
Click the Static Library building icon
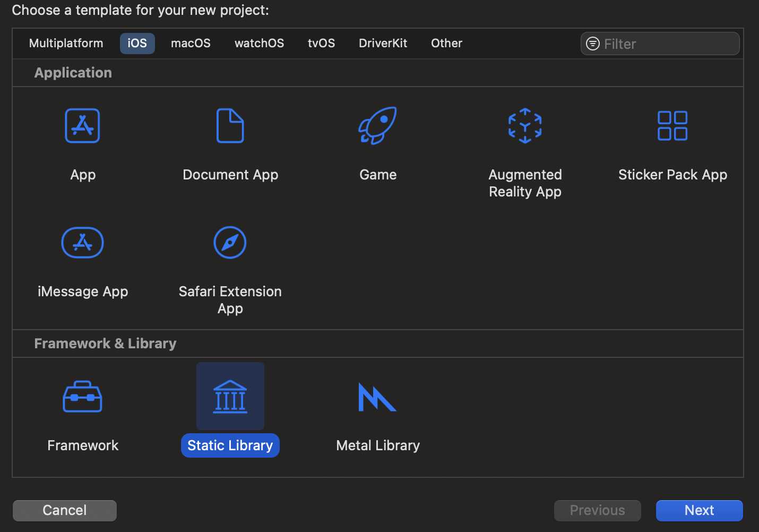(x=230, y=397)
